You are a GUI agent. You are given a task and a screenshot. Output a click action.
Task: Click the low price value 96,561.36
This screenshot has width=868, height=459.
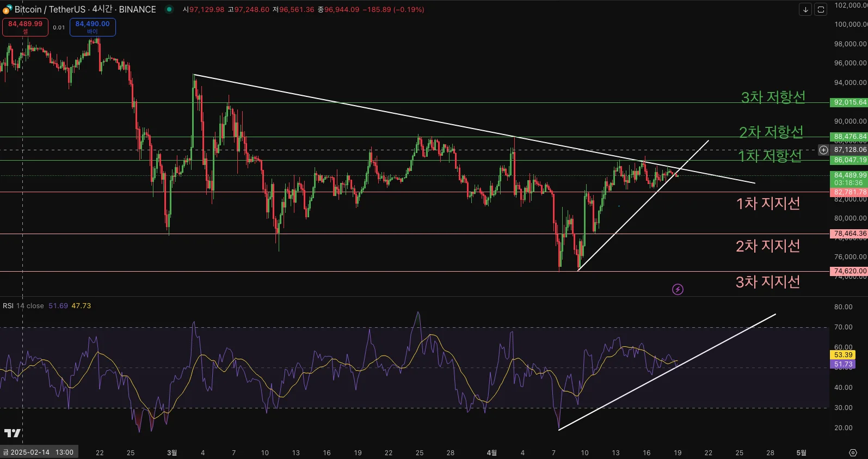point(297,10)
